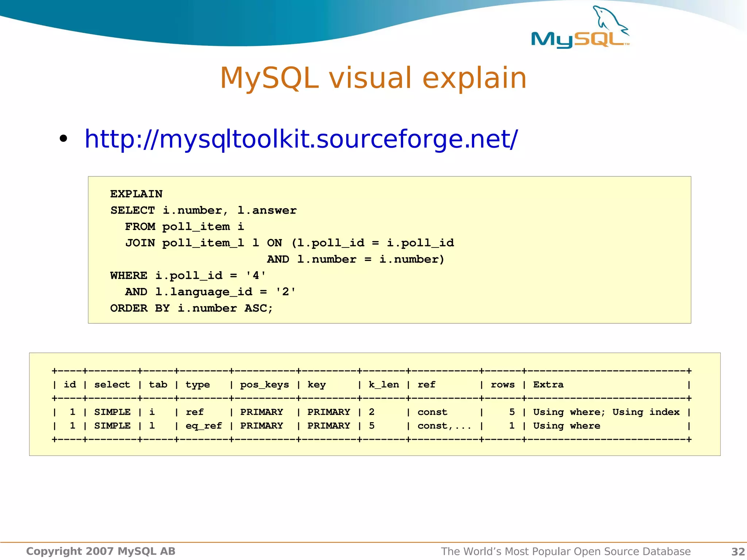Click the 'Extra' column header
Screen dimensions: 747x560
[548, 385]
